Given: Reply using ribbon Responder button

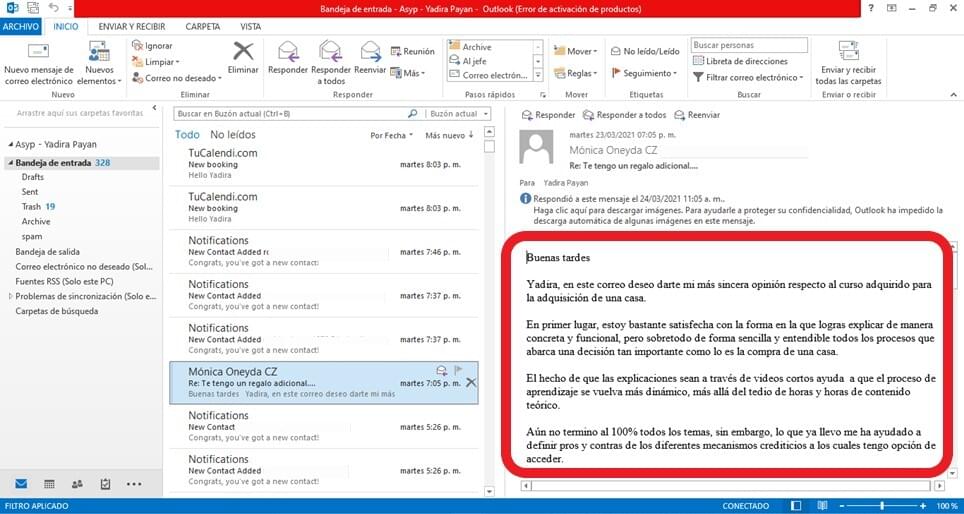Looking at the screenshot, I should coord(288,58).
